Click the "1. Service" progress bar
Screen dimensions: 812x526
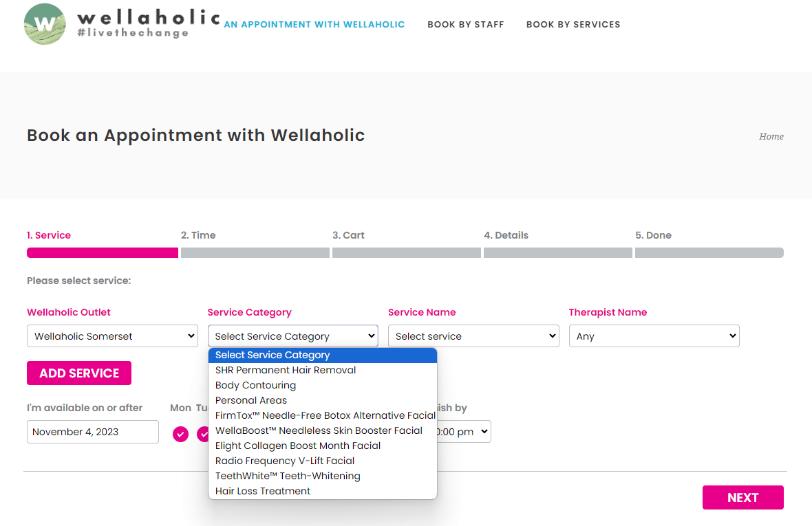[x=102, y=252]
